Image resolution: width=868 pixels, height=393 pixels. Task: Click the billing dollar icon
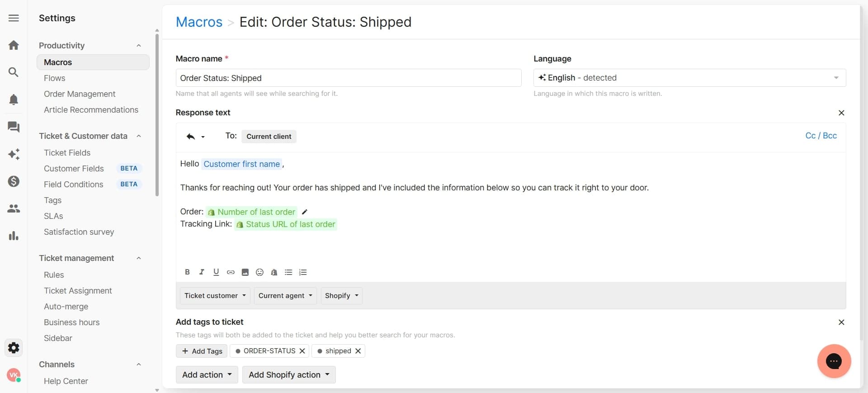(x=14, y=181)
